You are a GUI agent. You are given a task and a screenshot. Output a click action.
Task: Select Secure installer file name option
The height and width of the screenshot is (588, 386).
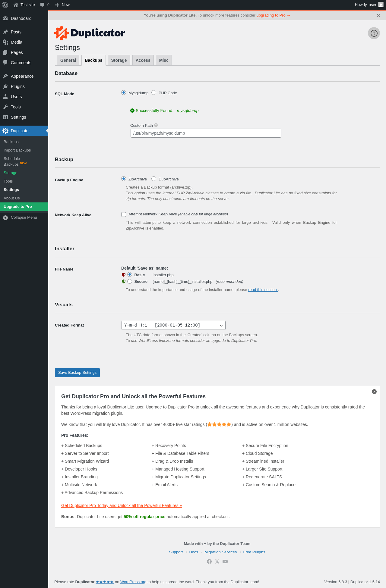(x=130, y=281)
